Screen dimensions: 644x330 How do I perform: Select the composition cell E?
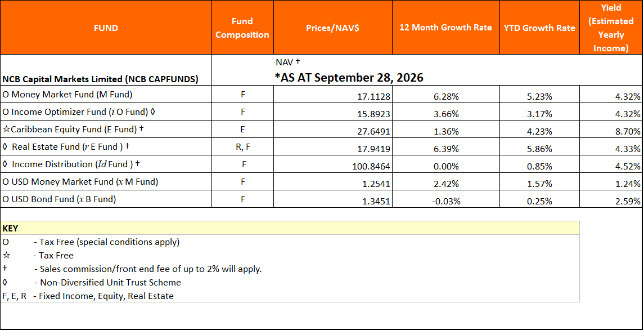coord(243,129)
